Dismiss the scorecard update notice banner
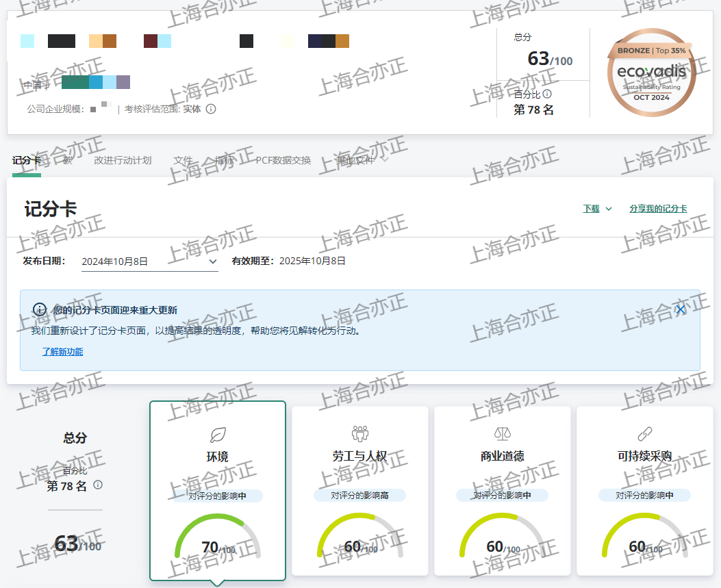The width and height of the screenshot is (721, 588). click(x=680, y=309)
